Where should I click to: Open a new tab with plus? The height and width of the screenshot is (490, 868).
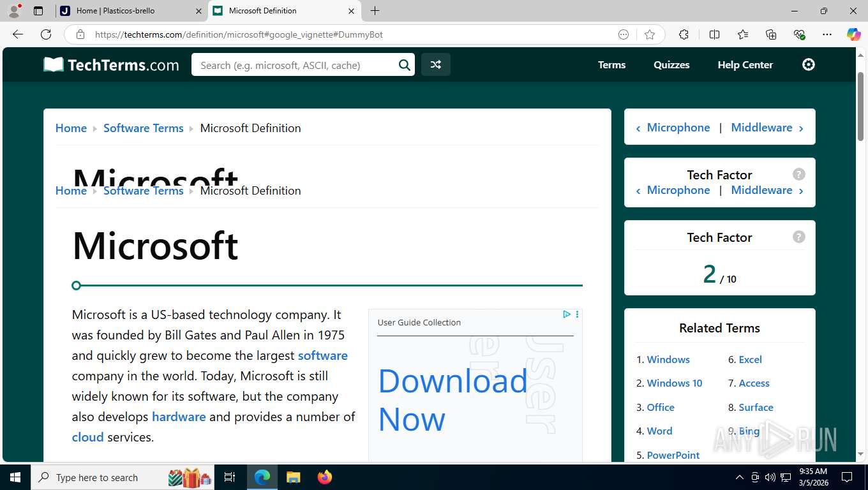tap(375, 11)
